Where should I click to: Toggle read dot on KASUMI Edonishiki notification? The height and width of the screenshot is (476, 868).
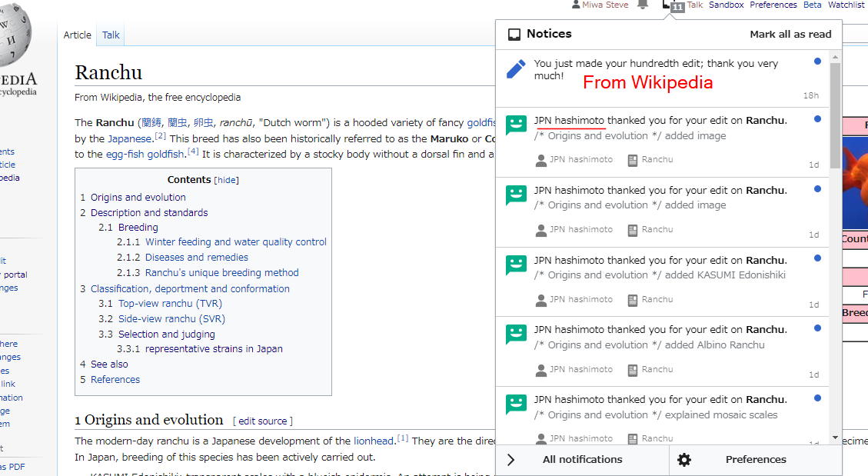pyautogui.click(x=817, y=258)
